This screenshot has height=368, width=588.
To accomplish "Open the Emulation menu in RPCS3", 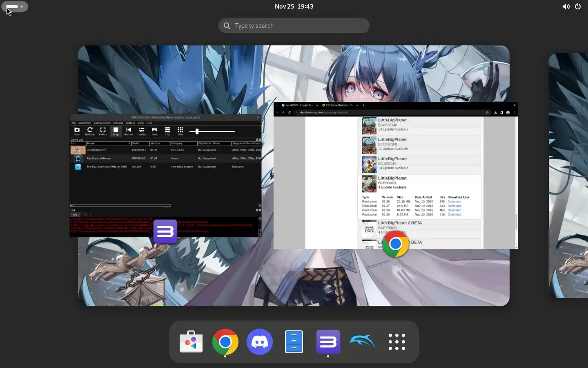I will [x=85, y=123].
